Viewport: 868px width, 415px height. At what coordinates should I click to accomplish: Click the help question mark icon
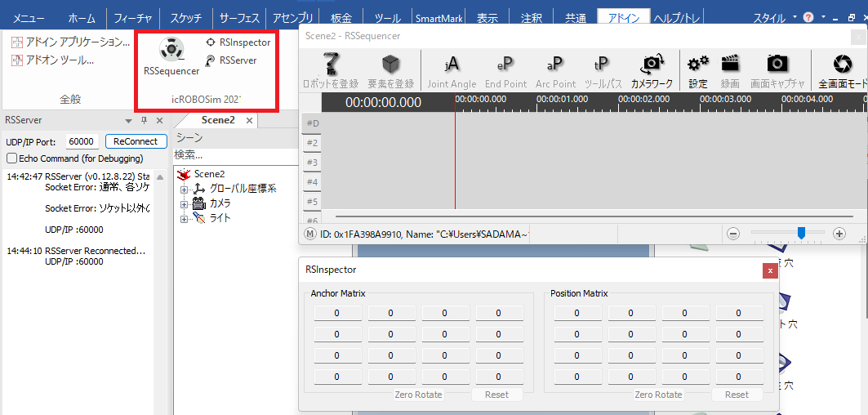tap(808, 17)
